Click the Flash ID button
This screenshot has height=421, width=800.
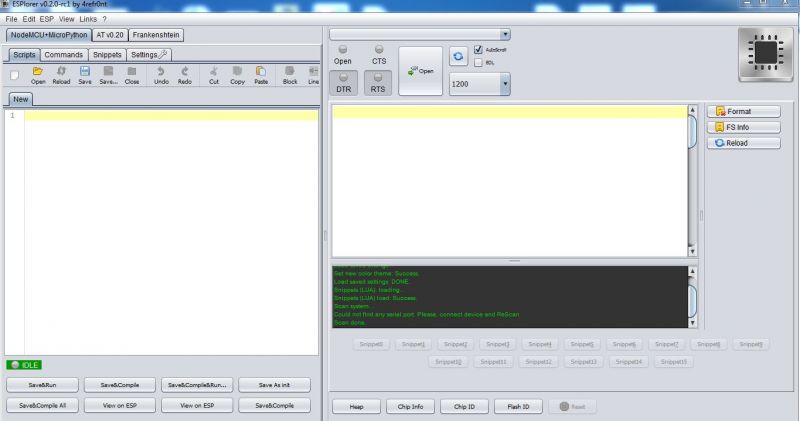[518, 406]
